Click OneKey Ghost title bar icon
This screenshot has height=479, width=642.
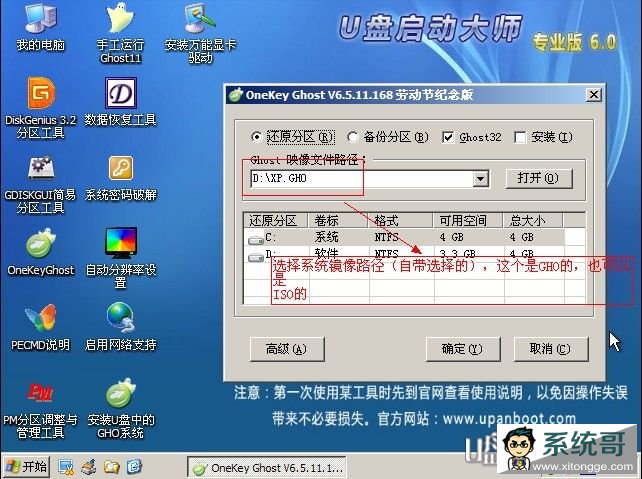236,95
